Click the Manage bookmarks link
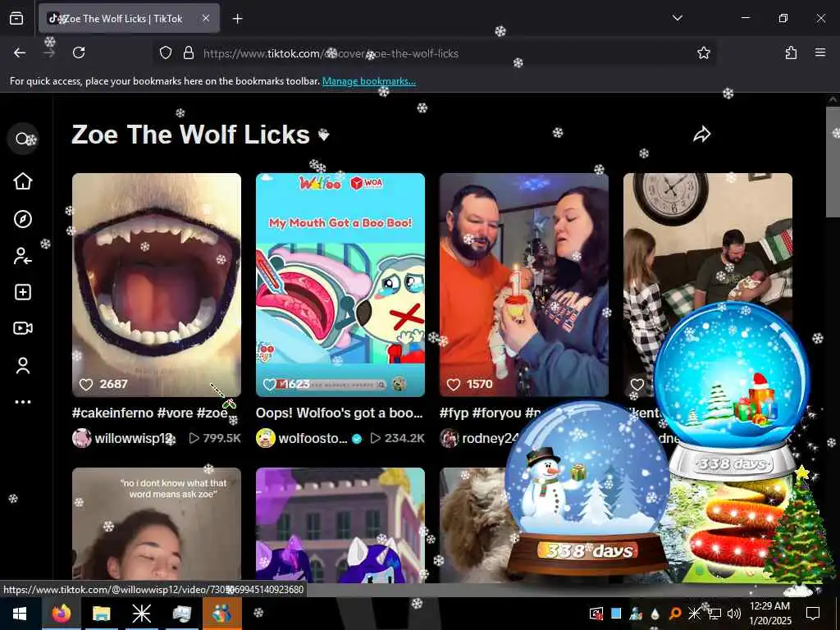Image resolution: width=840 pixels, height=630 pixels. 368,81
